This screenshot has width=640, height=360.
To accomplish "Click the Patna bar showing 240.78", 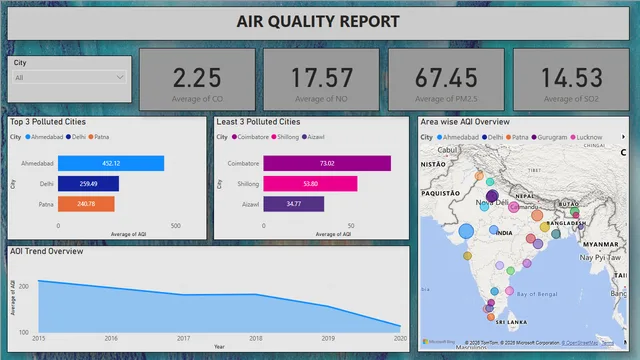I will click(x=86, y=204).
